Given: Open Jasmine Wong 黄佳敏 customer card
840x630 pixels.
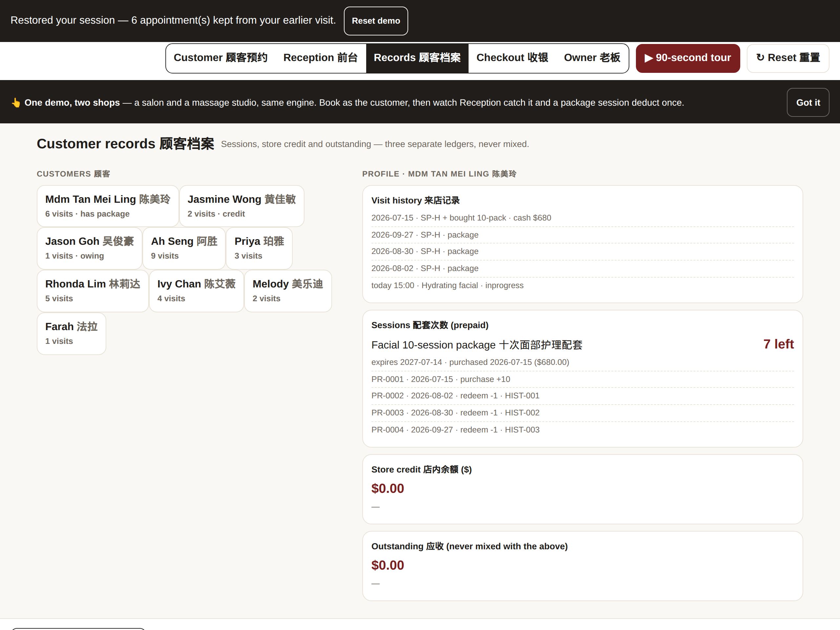Looking at the screenshot, I should [x=241, y=206].
